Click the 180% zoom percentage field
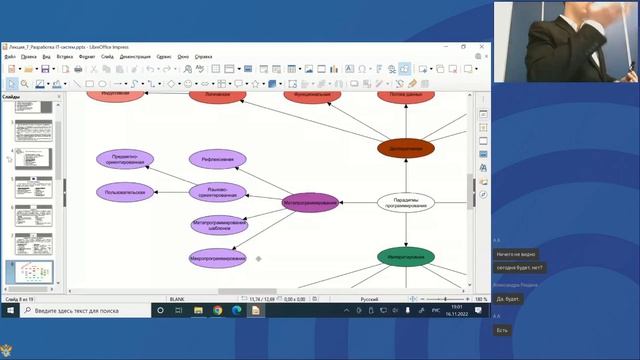The height and width of the screenshot is (360, 640). 481,299
